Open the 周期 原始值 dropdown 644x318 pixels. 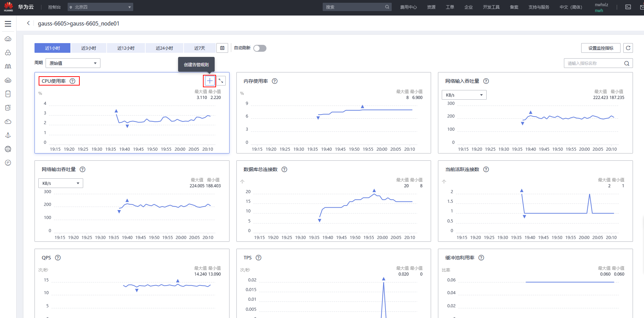click(x=73, y=63)
